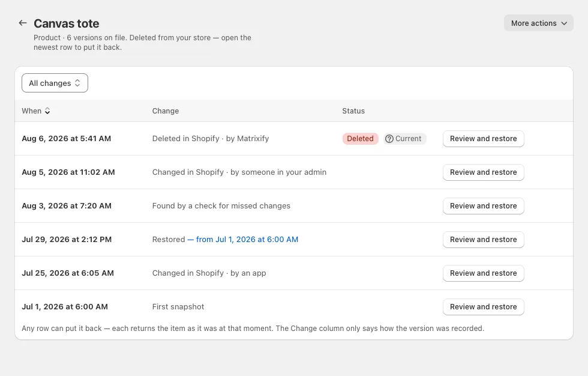The width and height of the screenshot is (588, 376).
Task: Select the Canvas tote page title
Action: (x=67, y=23)
